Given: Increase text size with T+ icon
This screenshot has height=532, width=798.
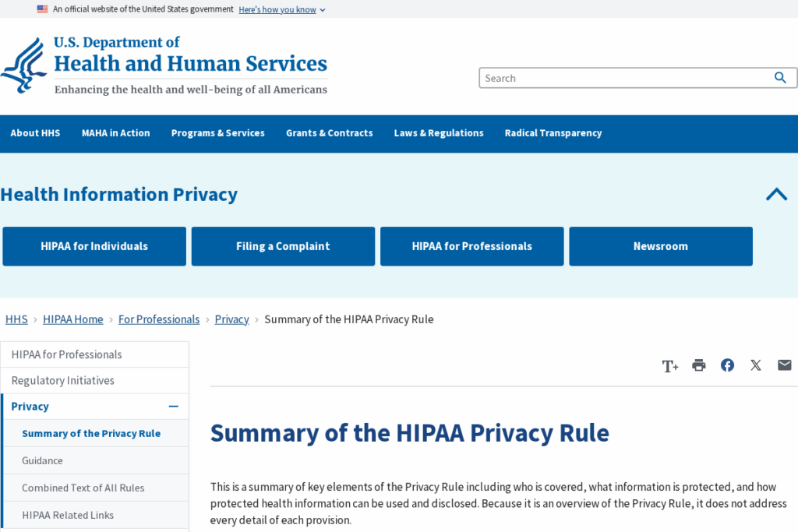Looking at the screenshot, I should coord(670,365).
